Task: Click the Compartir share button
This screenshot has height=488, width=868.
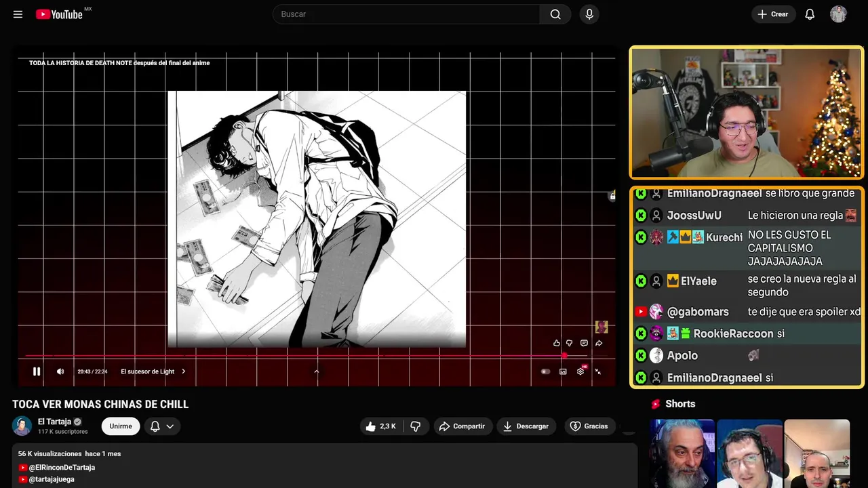Action: click(462, 426)
